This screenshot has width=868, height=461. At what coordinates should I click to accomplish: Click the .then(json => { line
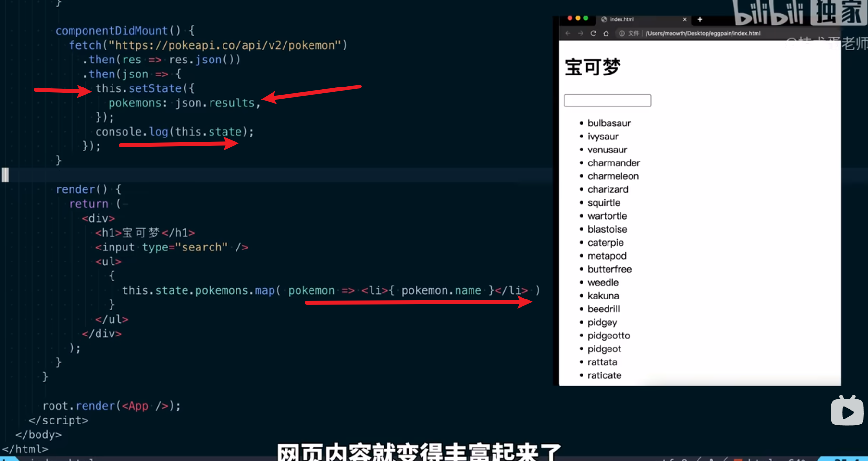click(x=132, y=74)
